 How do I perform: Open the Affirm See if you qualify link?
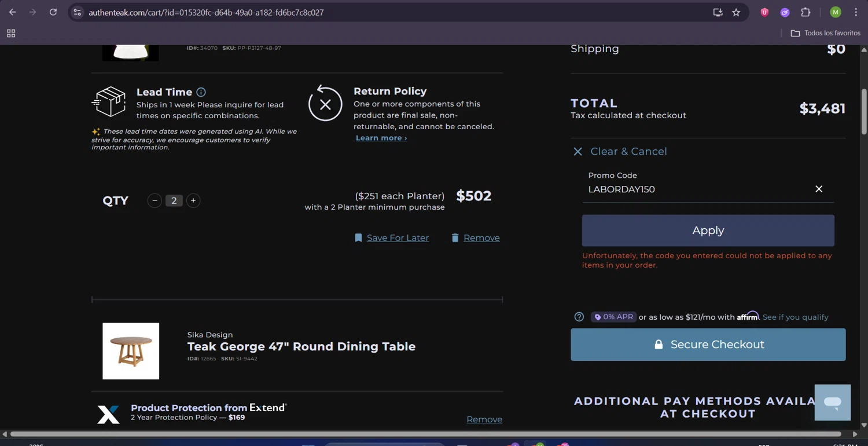(795, 317)
